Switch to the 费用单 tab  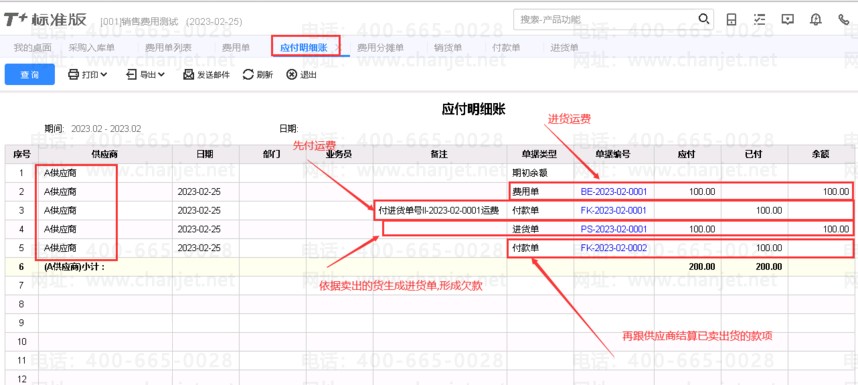pyautogui.click(x=235, y=48)
